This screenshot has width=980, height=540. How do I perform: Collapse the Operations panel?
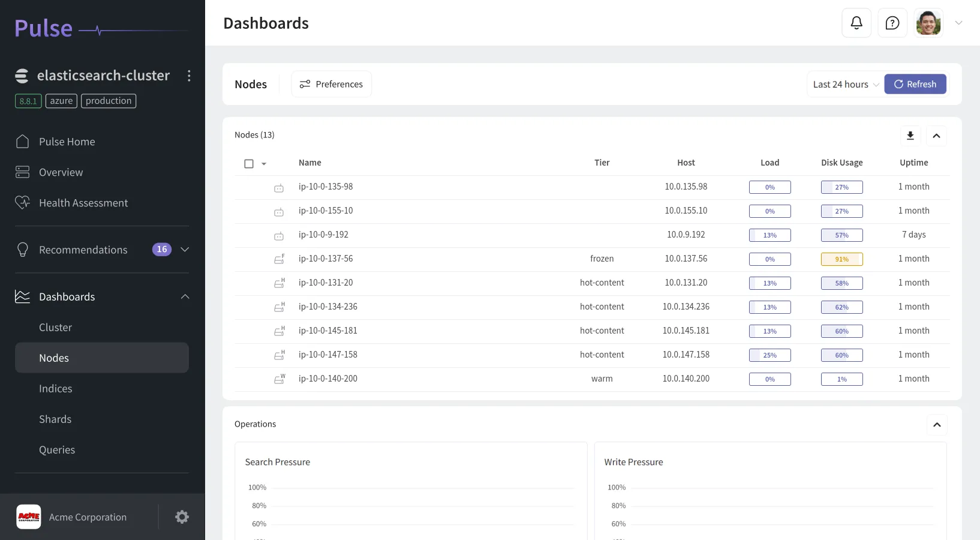pos(936,425)
